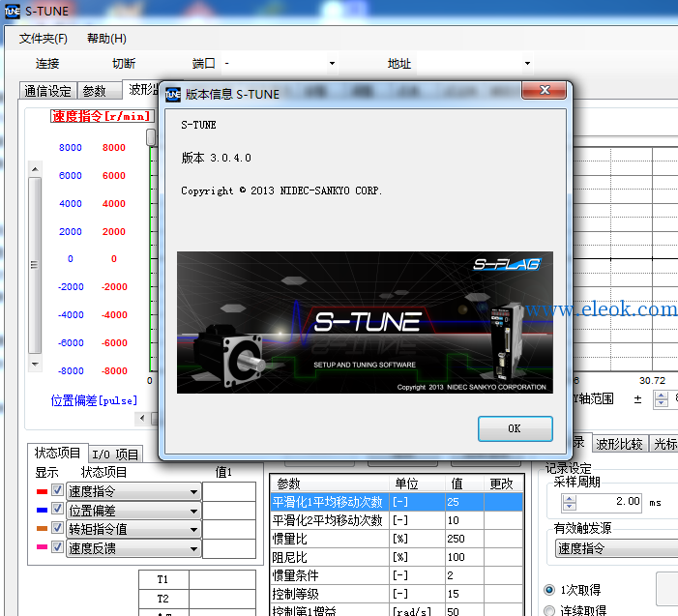678x616 pixels.
Task: Click the vertical scroll down arrow on Y axis
Action: 35,364
